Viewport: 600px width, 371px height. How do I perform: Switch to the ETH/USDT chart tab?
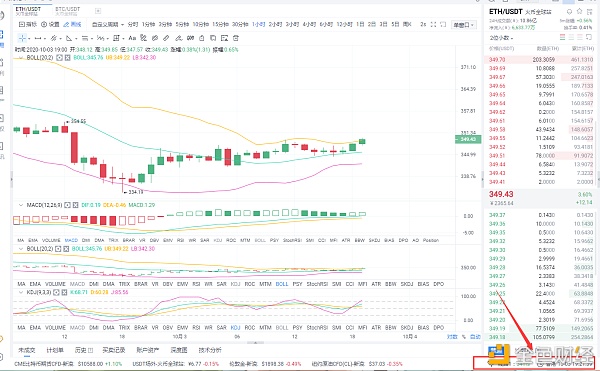coord(28,11)
